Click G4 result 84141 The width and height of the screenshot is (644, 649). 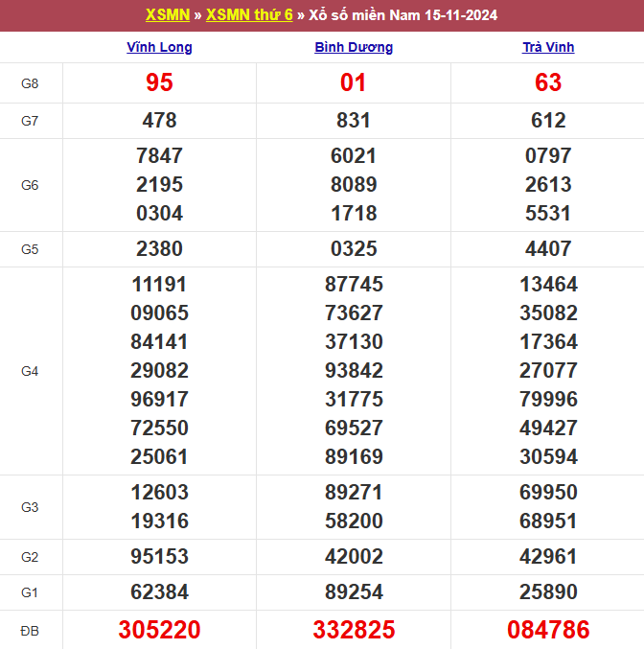coord(159,342)
